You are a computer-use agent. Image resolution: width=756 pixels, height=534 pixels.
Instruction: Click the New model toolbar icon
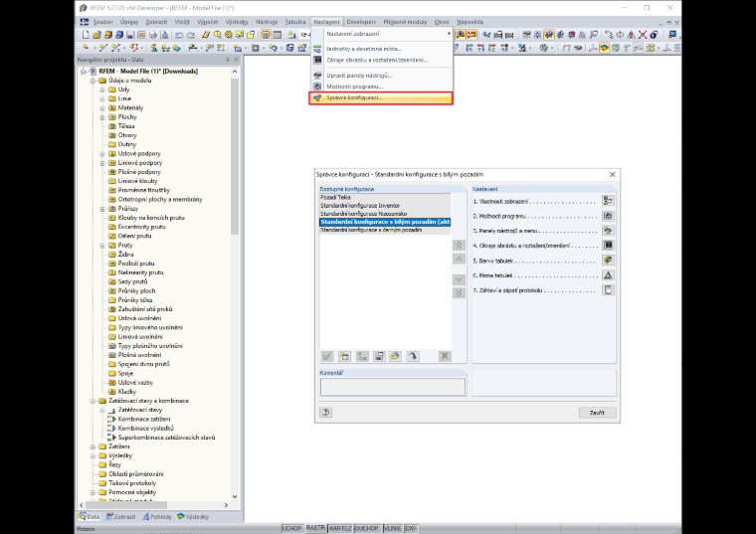pyautogui.click(x=86, y=35)
